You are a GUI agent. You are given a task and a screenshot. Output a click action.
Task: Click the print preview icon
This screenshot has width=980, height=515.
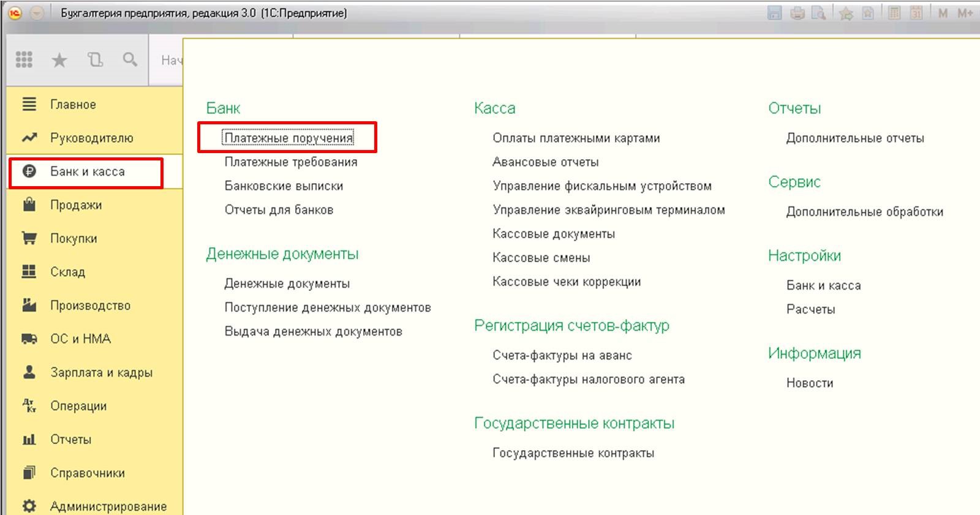click(x=818, y=13)
